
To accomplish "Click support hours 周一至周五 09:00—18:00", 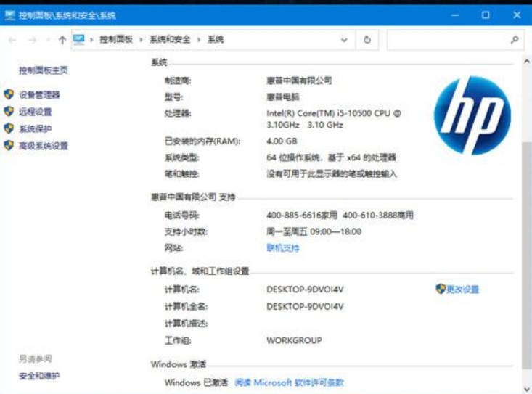I will click(x=314, y=231).
